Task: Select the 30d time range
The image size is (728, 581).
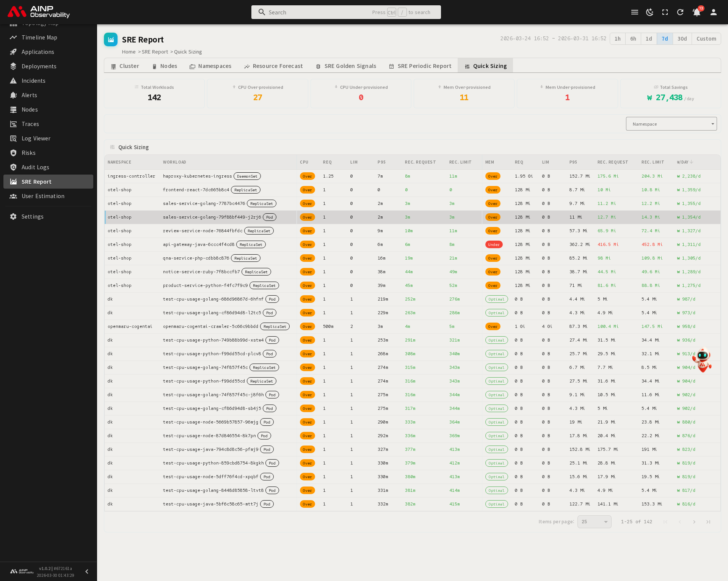Action: 682,39
